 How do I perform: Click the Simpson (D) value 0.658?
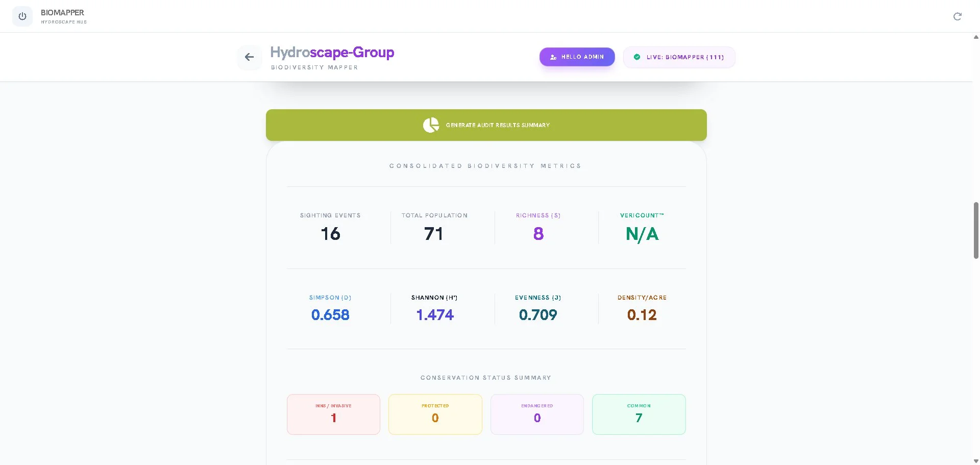(330, 315)
